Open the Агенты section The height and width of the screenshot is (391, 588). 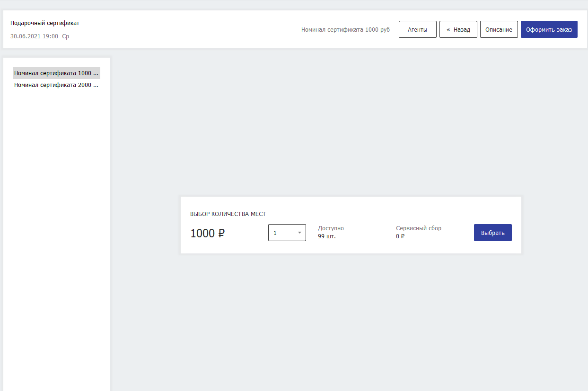[417, 29]
